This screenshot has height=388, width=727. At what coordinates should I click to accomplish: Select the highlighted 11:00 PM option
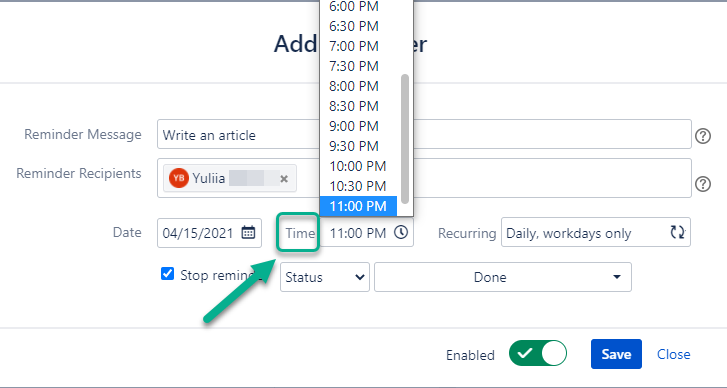358,206
